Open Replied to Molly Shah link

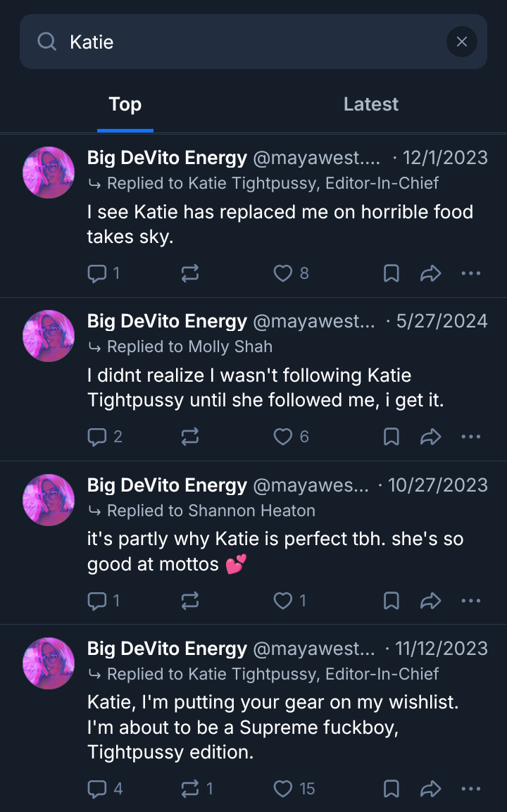(x=189, y=346)
